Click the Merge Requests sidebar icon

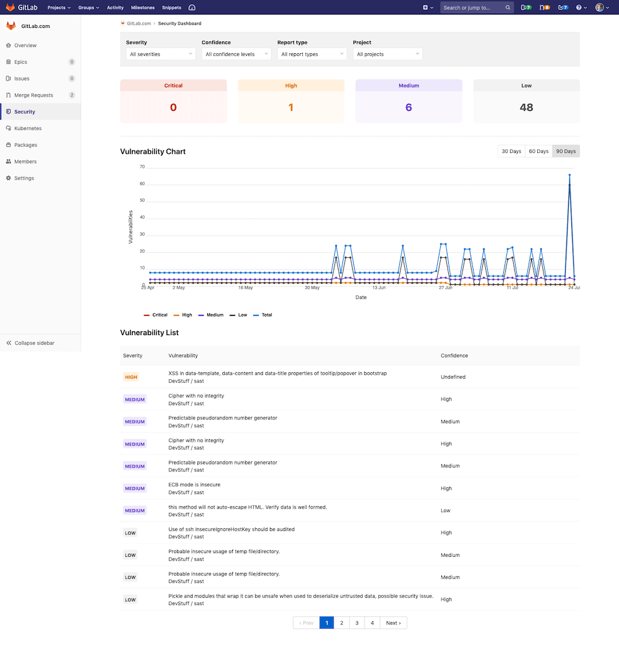point(9,95)
